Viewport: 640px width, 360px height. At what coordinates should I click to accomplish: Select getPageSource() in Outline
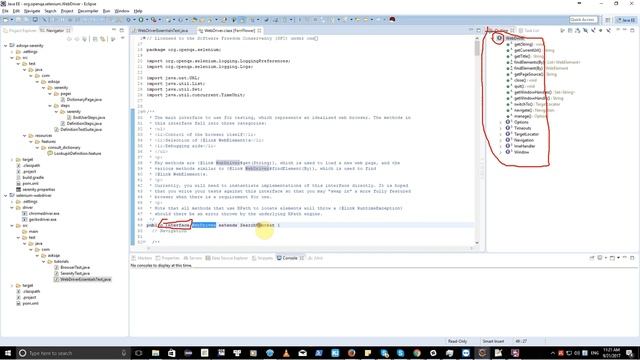pos(531,74)
